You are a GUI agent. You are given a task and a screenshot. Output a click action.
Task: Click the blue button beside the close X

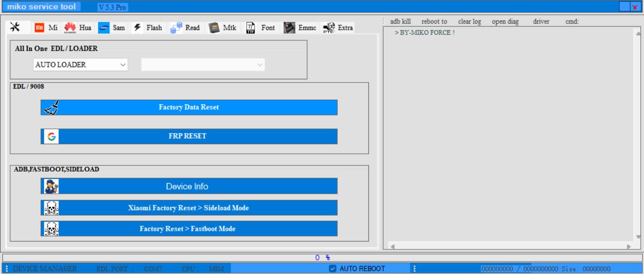click(625, 6)
